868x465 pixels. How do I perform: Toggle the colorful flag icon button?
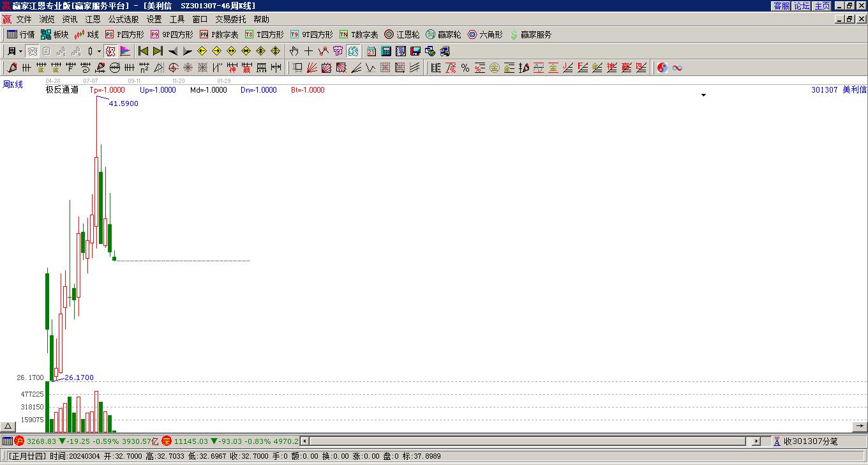(x=125, y=51)
